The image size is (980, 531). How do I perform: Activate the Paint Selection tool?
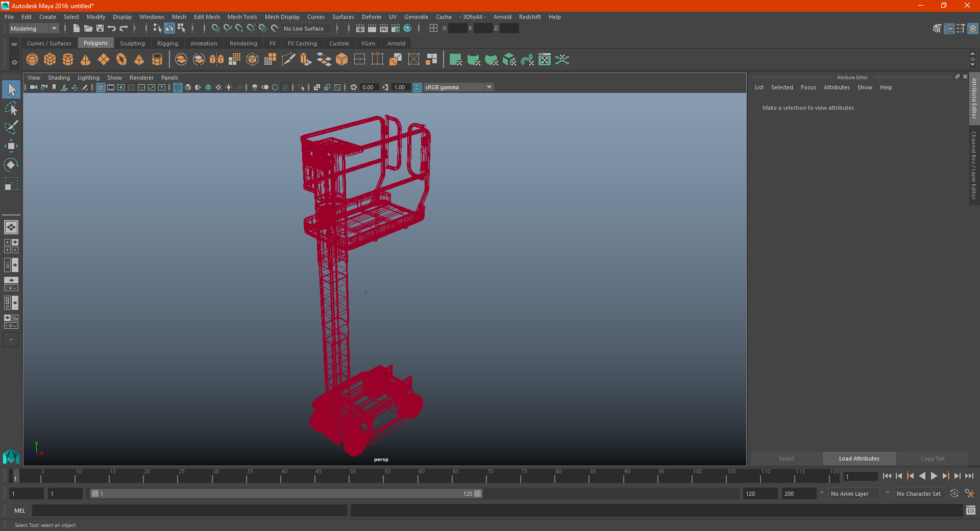click(x=11, y=127)
